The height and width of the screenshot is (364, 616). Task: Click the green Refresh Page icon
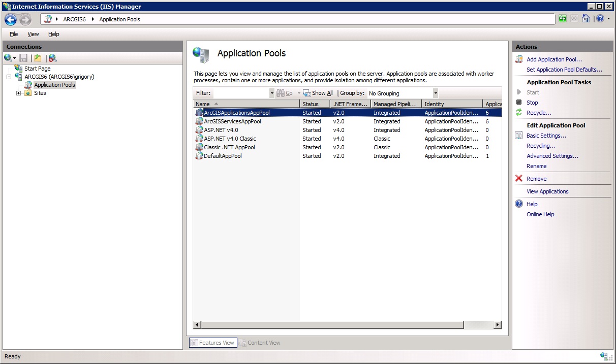(562, 19)
